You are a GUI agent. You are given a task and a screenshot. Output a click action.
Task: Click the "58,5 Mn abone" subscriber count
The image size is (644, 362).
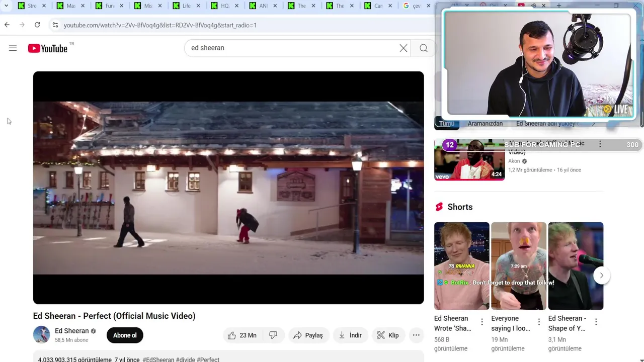[71, 340]
